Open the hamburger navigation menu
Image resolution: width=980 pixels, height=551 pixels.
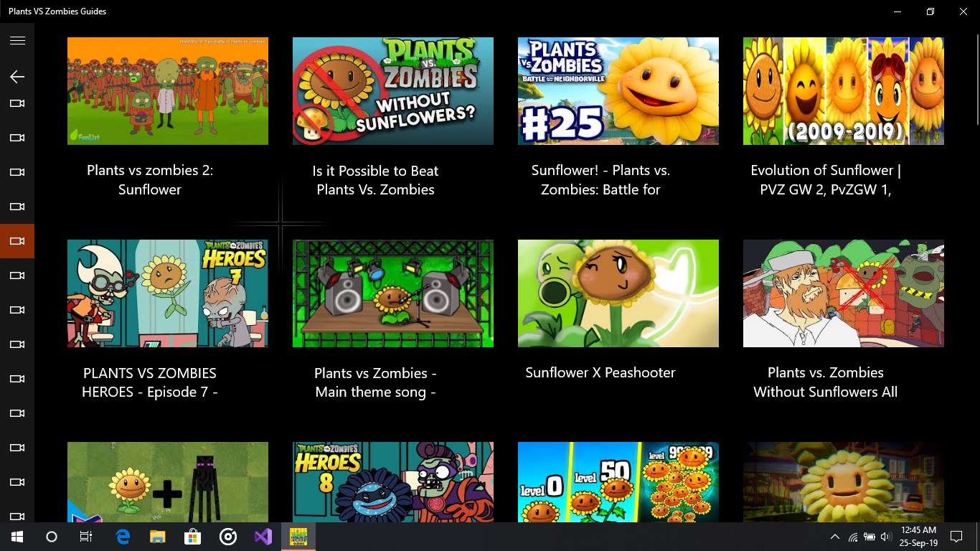[17, 41]
